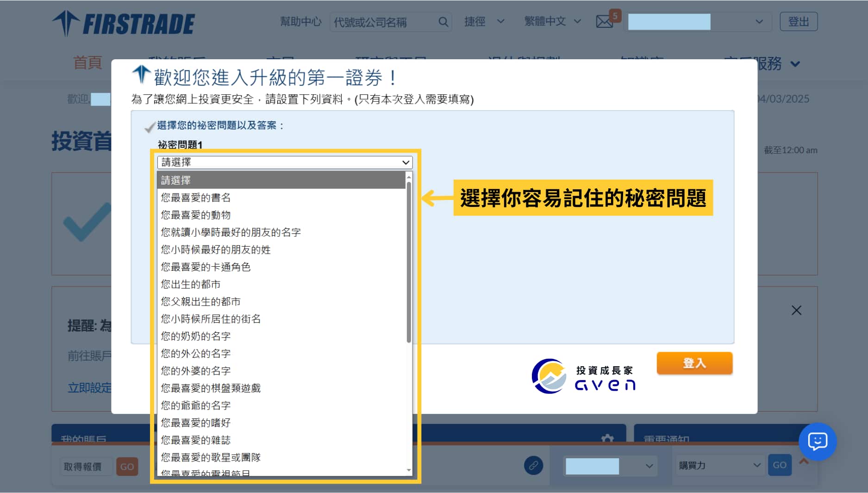868x493 pixels.
Task: Select the 您最喜愛的動物 security question option
Action: click(x=196, y=215)
